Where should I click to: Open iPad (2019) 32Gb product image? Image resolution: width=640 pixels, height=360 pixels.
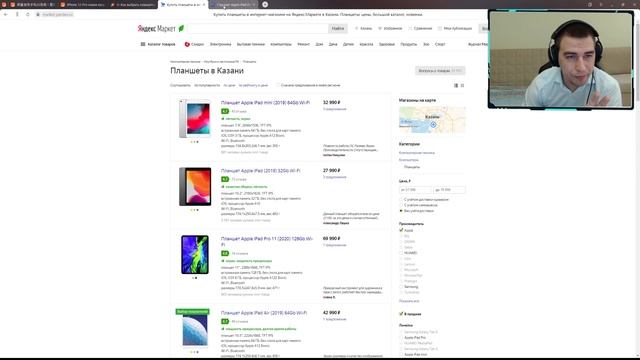coord(195,187)
